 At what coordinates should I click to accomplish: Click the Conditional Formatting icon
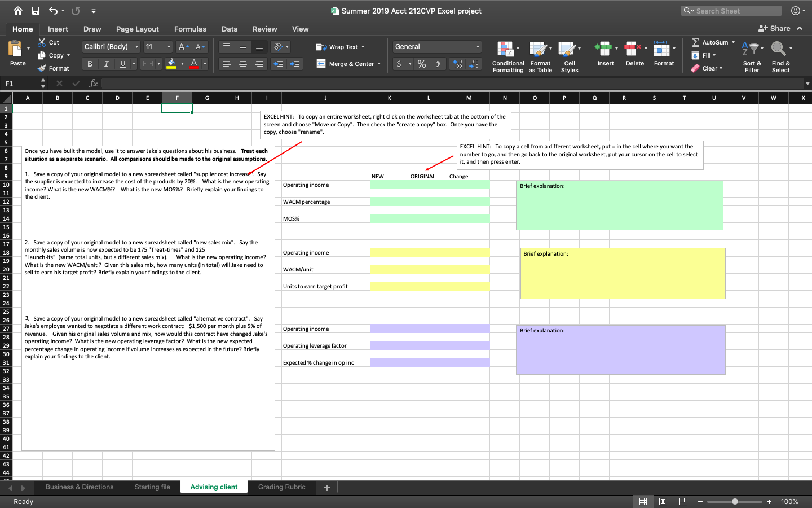505,49
